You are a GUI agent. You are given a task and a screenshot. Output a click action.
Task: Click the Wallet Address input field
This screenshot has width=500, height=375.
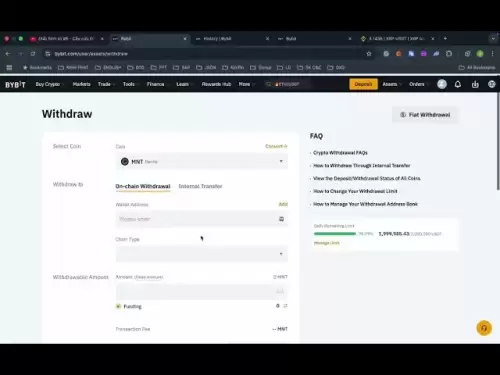pos(202,219)
